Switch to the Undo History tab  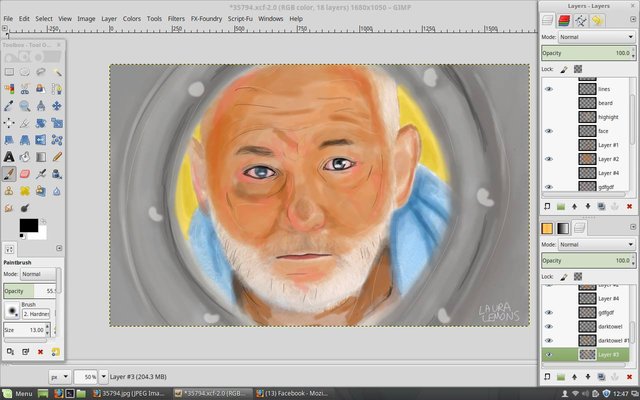pos(597,20)
